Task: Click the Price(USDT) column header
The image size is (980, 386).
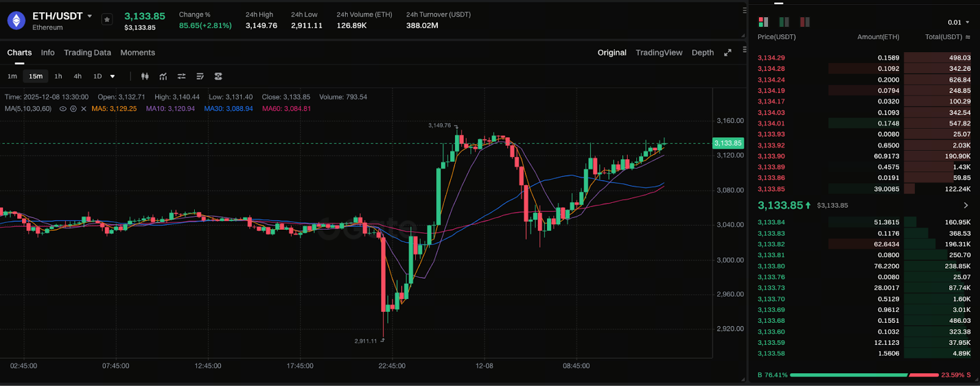Action: pos(777,37)
